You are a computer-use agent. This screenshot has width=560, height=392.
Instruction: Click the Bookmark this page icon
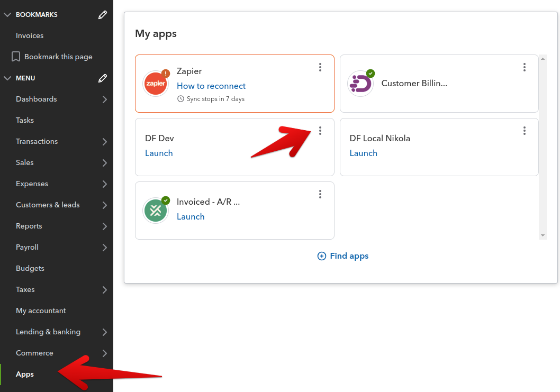click(x=16, y=57)
